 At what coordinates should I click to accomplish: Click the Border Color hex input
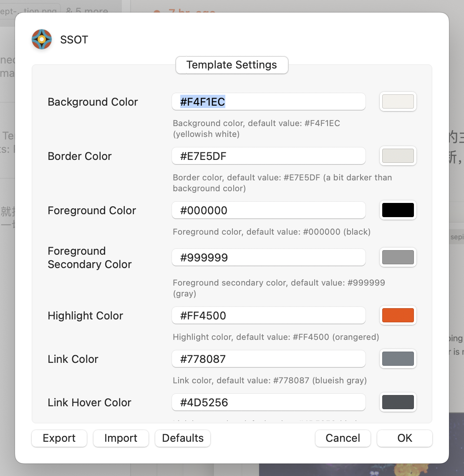pyautogui.click(x=268, y=156)
